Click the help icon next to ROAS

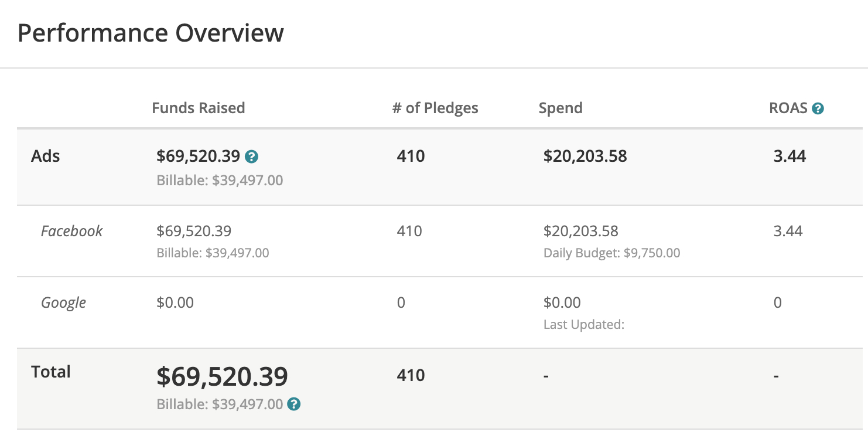[818, 108]
